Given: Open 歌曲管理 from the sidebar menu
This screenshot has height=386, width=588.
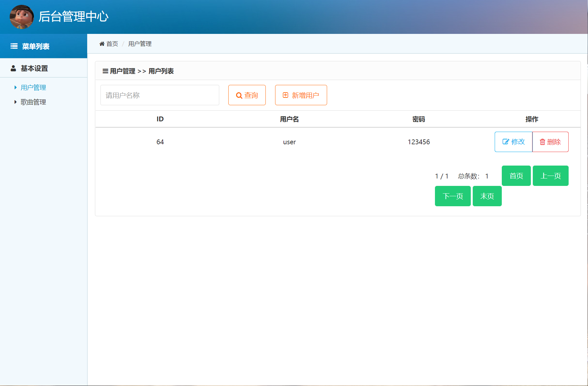Looking at the screenshot, I should coord(33,102).
